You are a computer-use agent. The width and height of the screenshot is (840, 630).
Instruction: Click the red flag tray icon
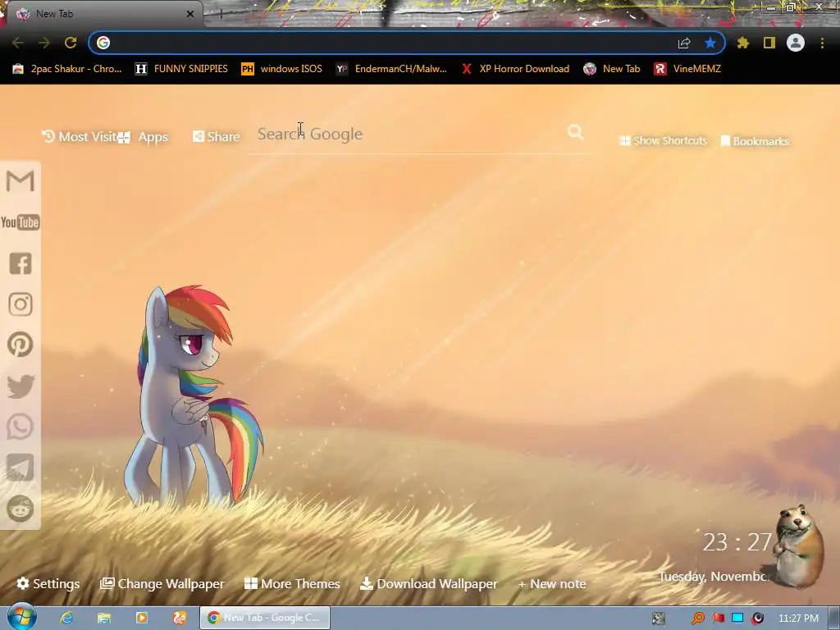pyautogui.click(x=719, y=619)
